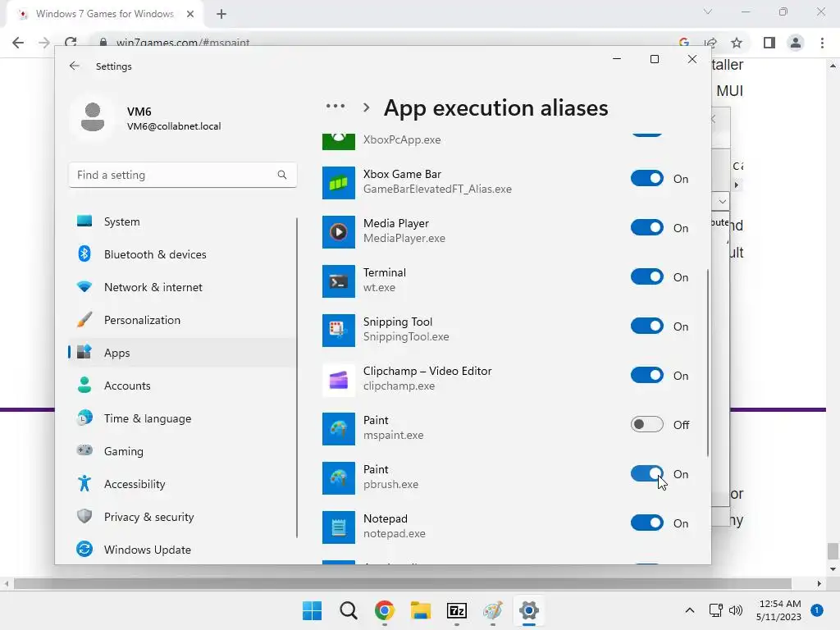Viewport: 840px width, 630px height.
Task: Click the Snipping Tool app icon
Action: click(x=339, y=331)
